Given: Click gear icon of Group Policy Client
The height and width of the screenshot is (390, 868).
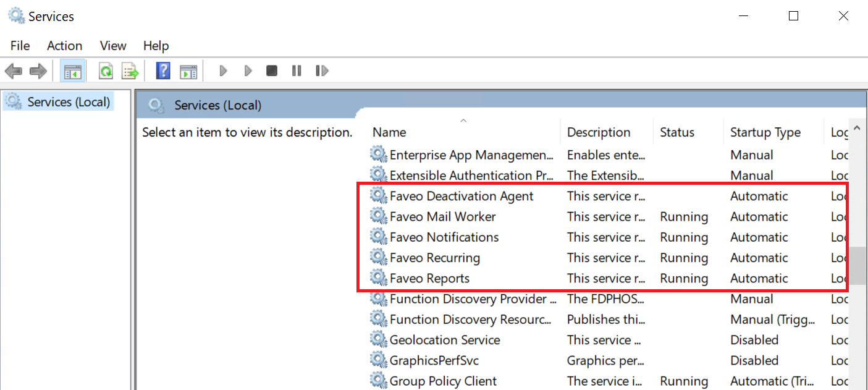Looking at the screenshot, I should (x=378, y=380).
